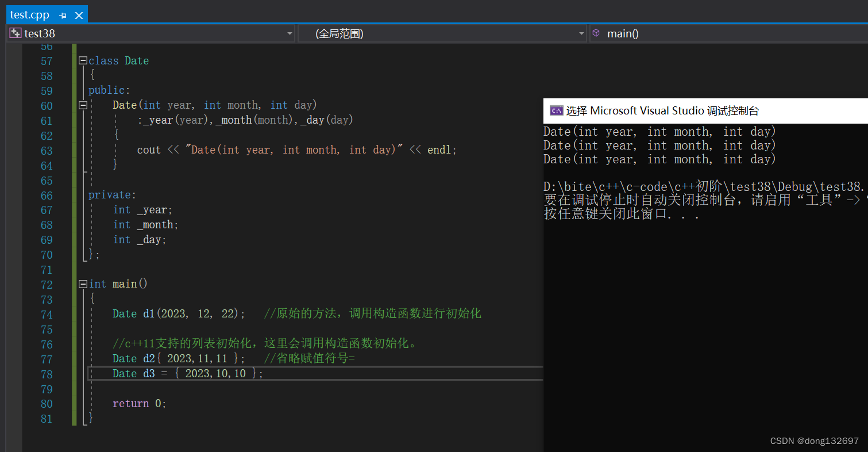
Task: Click the 'public:' keyword on line 59
Action: pyautogui.click(x=110, y=90)
